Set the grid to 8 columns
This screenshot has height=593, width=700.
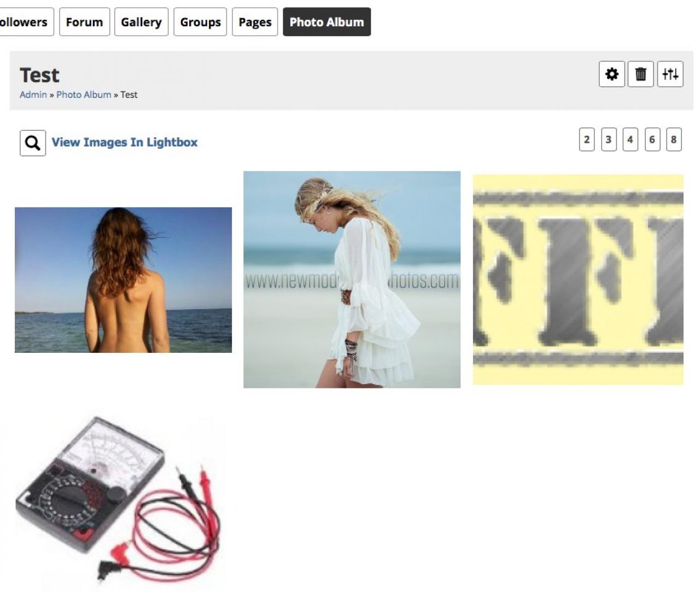click(674, 139)
